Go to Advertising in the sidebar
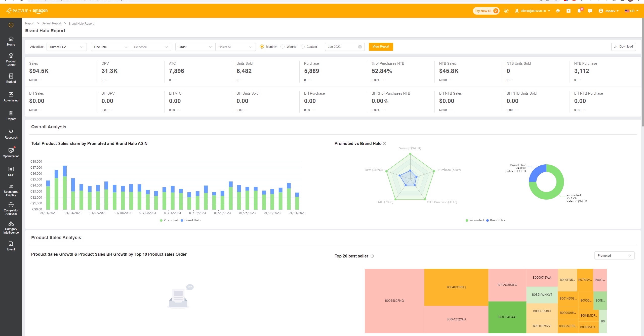Image resolution: width=644 pixels, height=336 pixels. (x=11, y=97)
